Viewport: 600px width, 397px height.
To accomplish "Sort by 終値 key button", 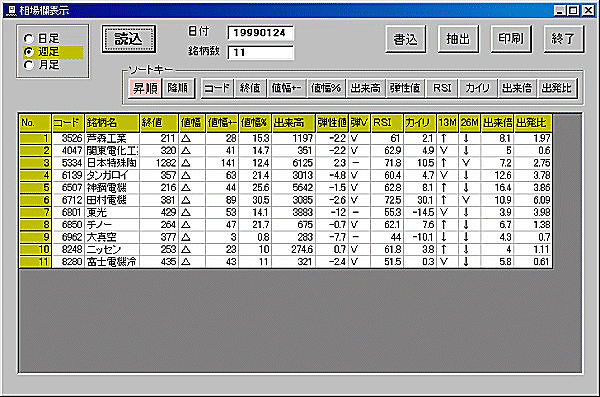I will click(x=250, y=88).
